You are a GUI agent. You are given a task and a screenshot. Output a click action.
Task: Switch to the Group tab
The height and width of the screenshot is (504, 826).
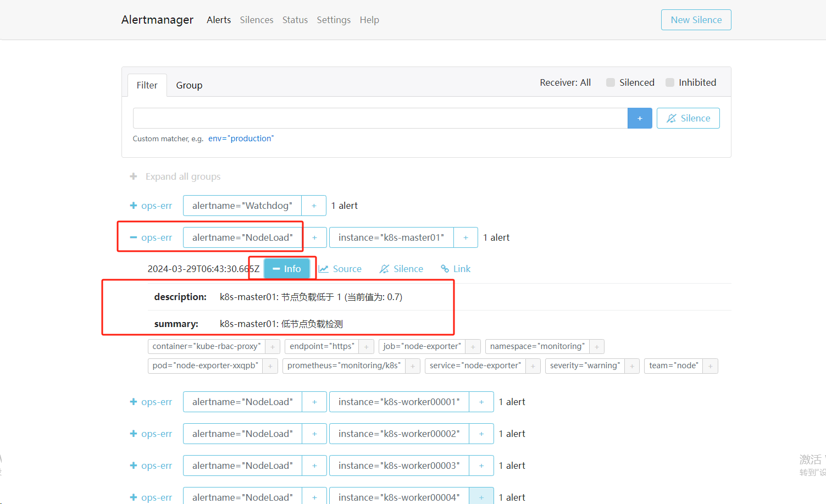coord(189,85)
